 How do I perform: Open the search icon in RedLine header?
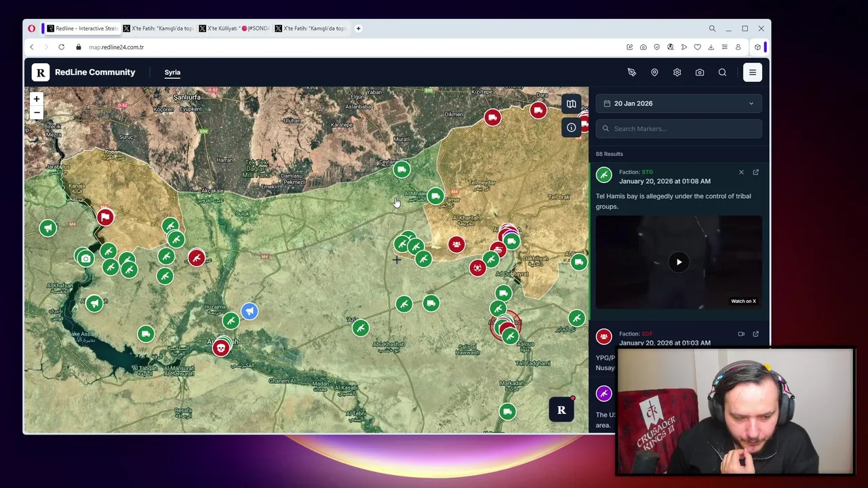(722, 73)
